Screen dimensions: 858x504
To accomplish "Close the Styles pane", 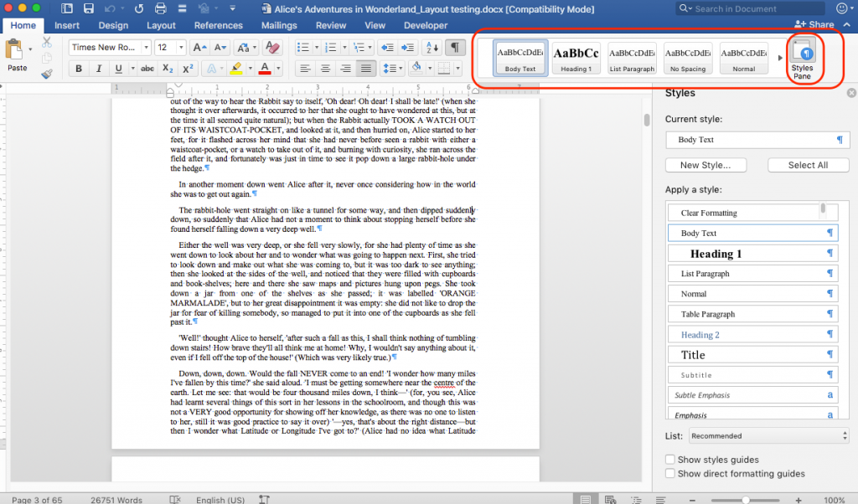I will pyautogui.click(x=851, y=93).
